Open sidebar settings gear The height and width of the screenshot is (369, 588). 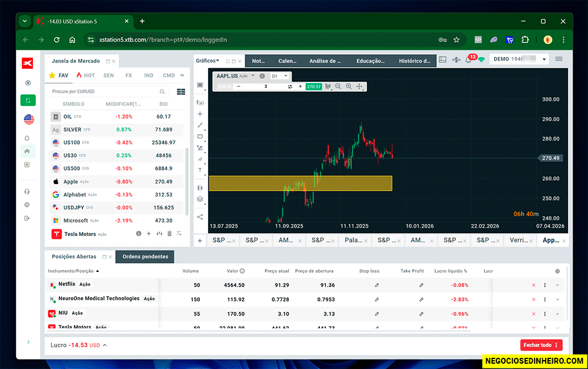(x=27, y=205)
